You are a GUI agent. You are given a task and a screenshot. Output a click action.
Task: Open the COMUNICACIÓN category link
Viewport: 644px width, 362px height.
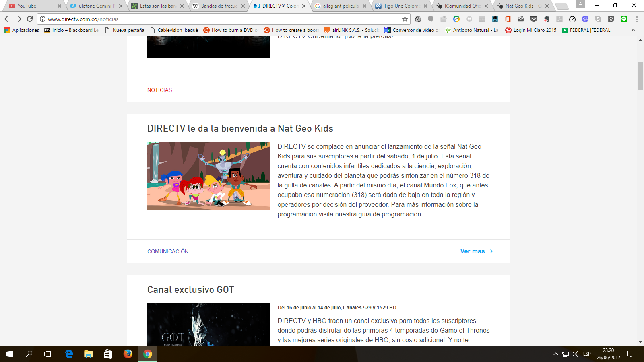pyautogui.click(x=168, y=251)
